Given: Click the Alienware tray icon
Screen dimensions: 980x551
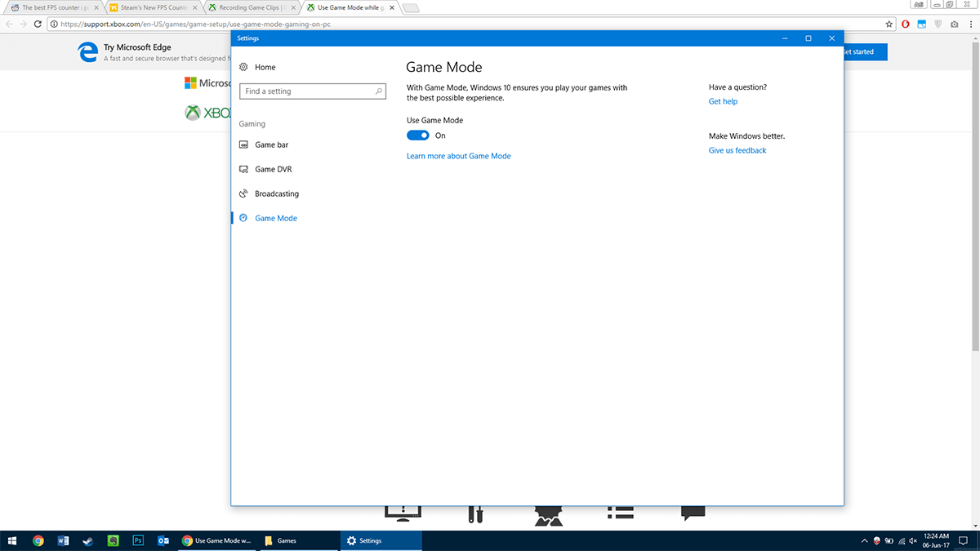Looking at the screenshot, I should pos(877,540).
